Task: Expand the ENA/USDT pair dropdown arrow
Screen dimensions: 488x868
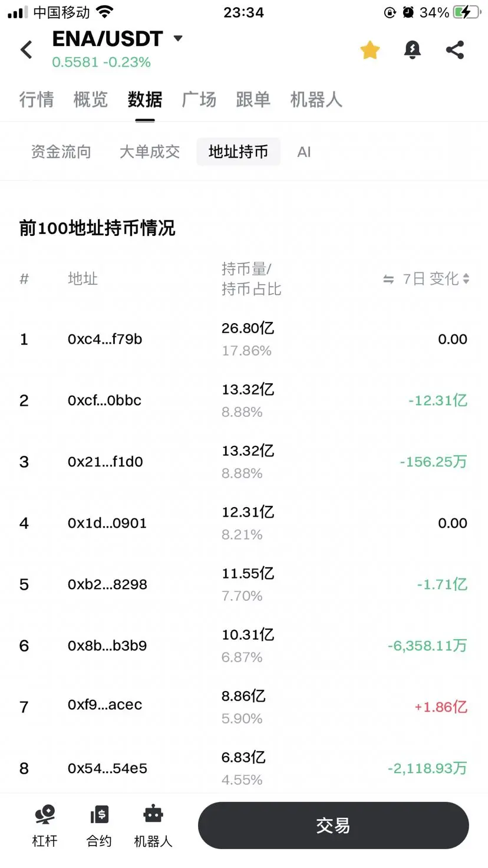Action: pyautogui.click(x=178, y=39)
